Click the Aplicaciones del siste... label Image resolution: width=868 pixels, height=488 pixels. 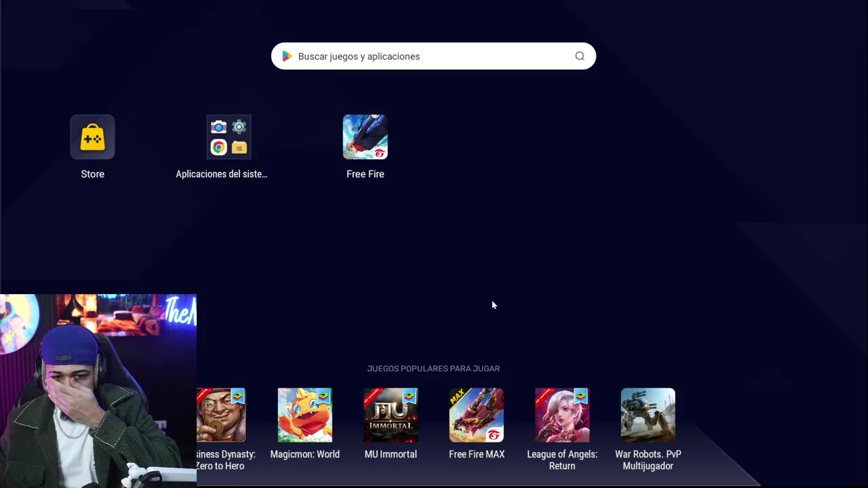(x=222, y=174)
